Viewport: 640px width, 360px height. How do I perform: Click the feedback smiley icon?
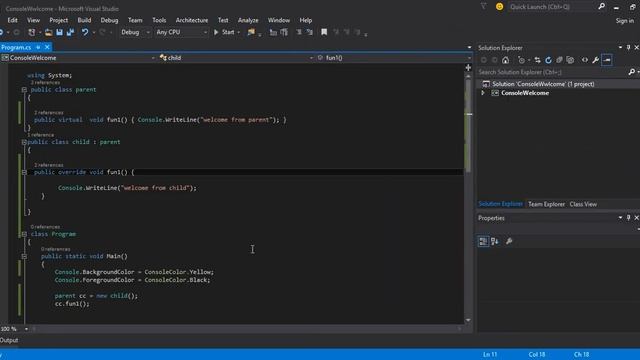499,7
